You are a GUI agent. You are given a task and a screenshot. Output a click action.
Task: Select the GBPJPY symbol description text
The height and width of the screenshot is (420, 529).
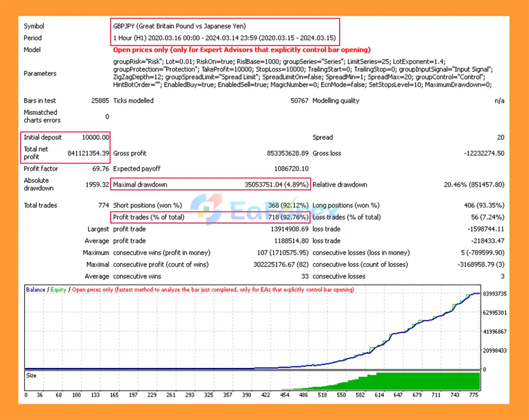[x=179, y=26]
